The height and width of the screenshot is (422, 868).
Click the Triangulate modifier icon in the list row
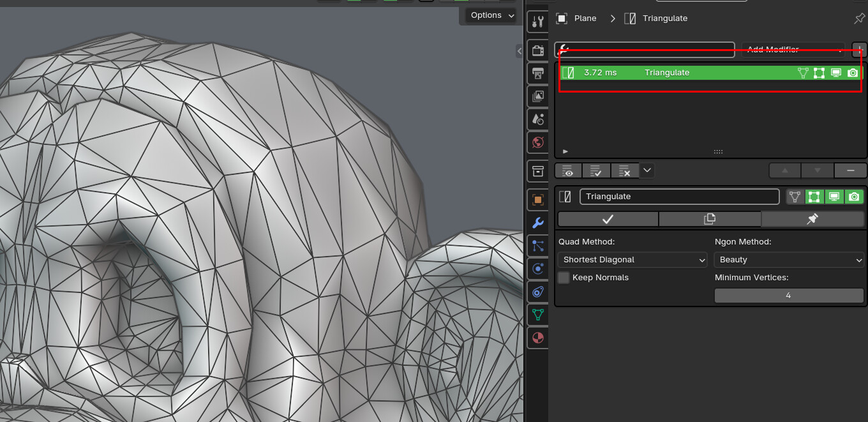[x=568, y=73]
